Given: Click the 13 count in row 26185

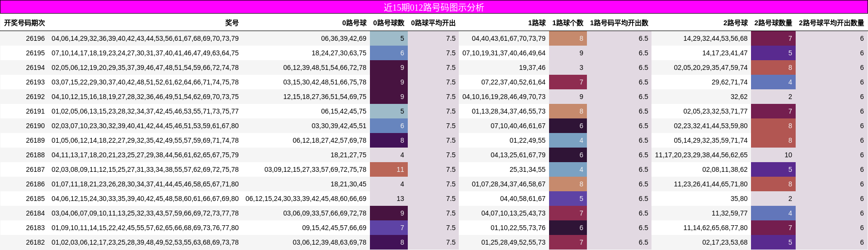Looking at the screenshot, I should coord(400,199).
